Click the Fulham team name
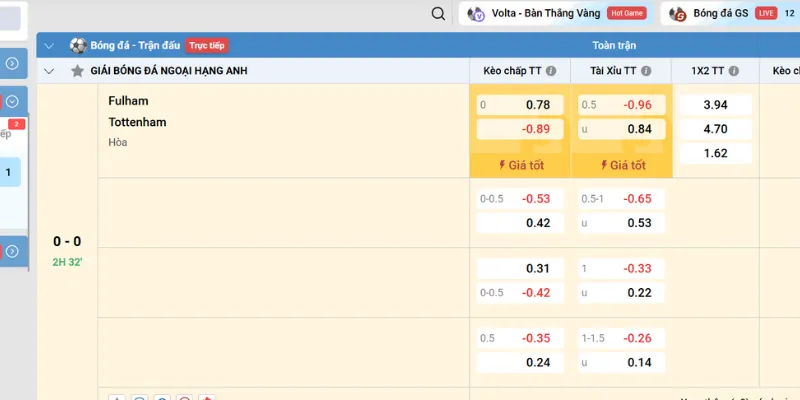800x400 pixels. pyautogui.click(x=128, y=101)
